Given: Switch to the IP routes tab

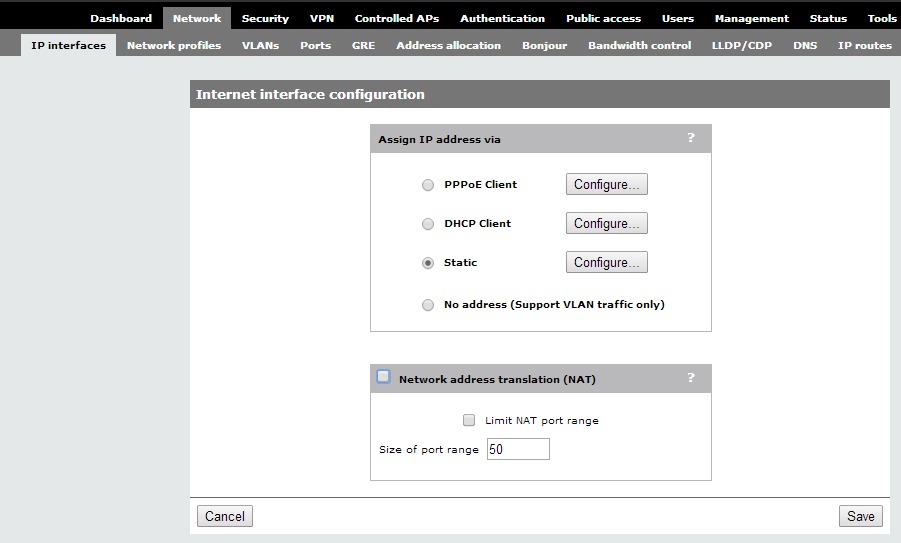Looking at the screenshot, I should point(865,45).
